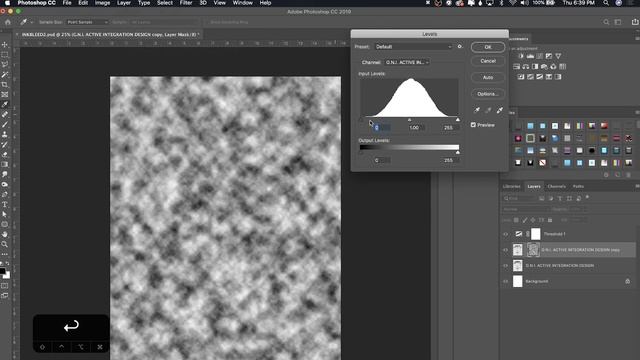The height and width of the screenshot is (360, 640).
Task: Click the Auto button in Levels
Action: (488, 78)
